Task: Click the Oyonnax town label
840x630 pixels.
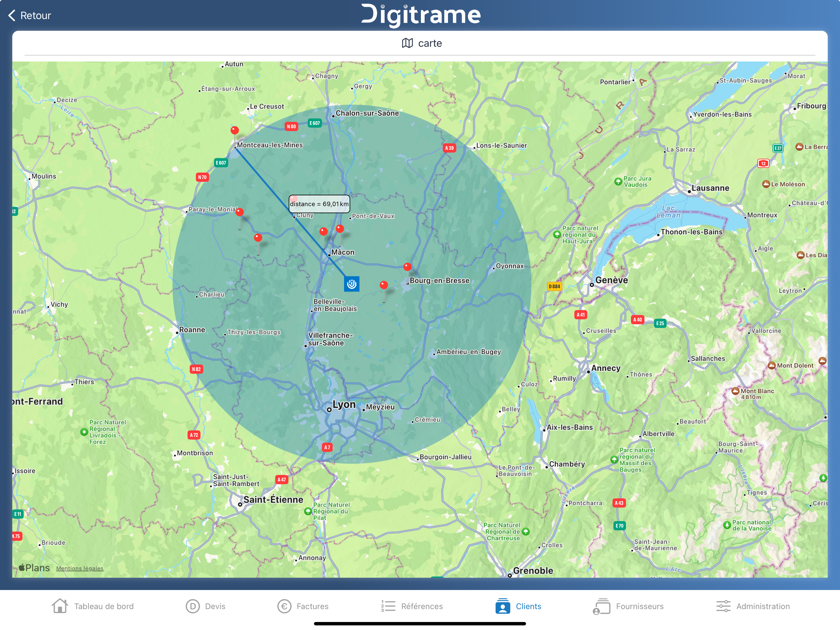Action: (509, 266)
